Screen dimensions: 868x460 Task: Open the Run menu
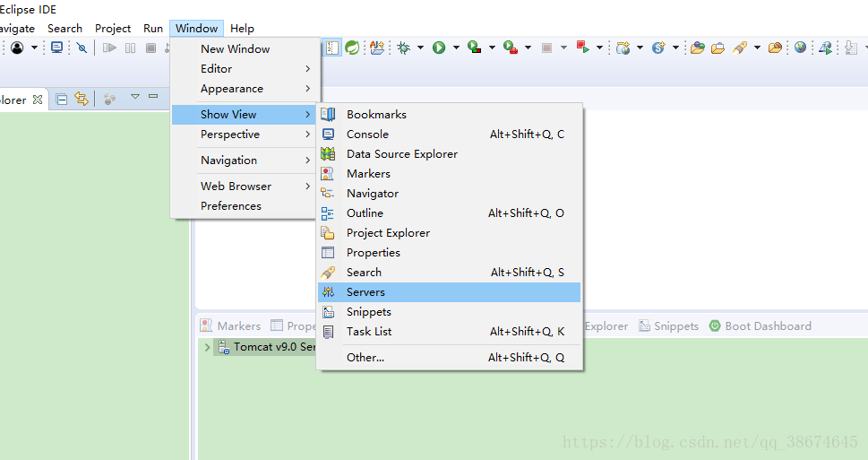[x=153, y=29]
